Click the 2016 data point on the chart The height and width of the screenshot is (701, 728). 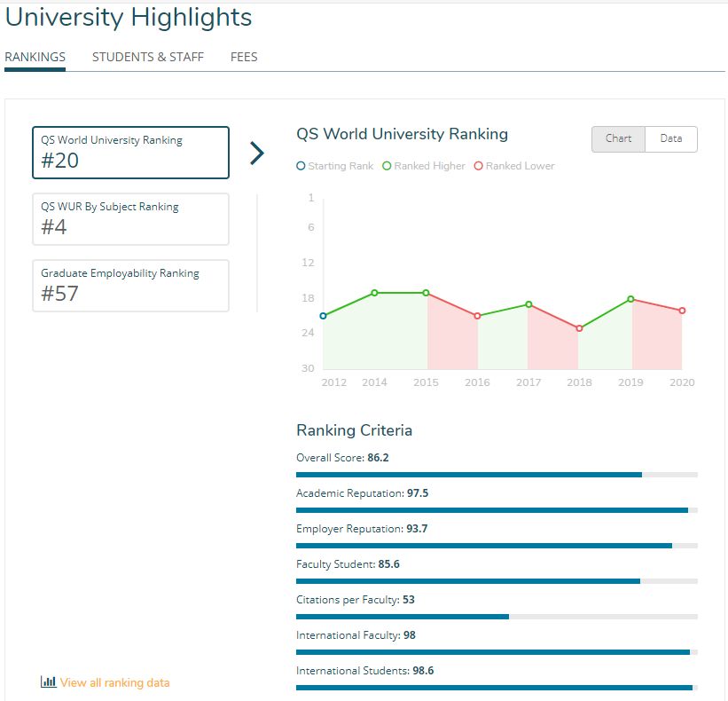(477, 316)
